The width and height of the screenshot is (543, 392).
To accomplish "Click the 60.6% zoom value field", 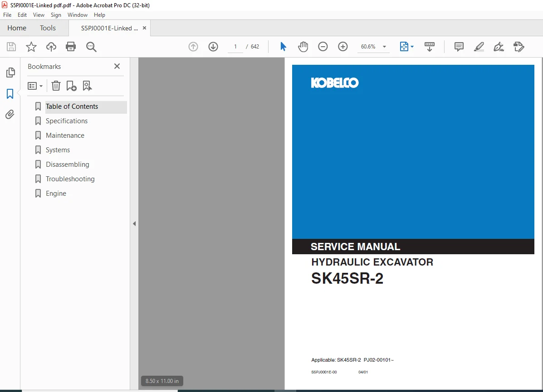I will 368,47.
